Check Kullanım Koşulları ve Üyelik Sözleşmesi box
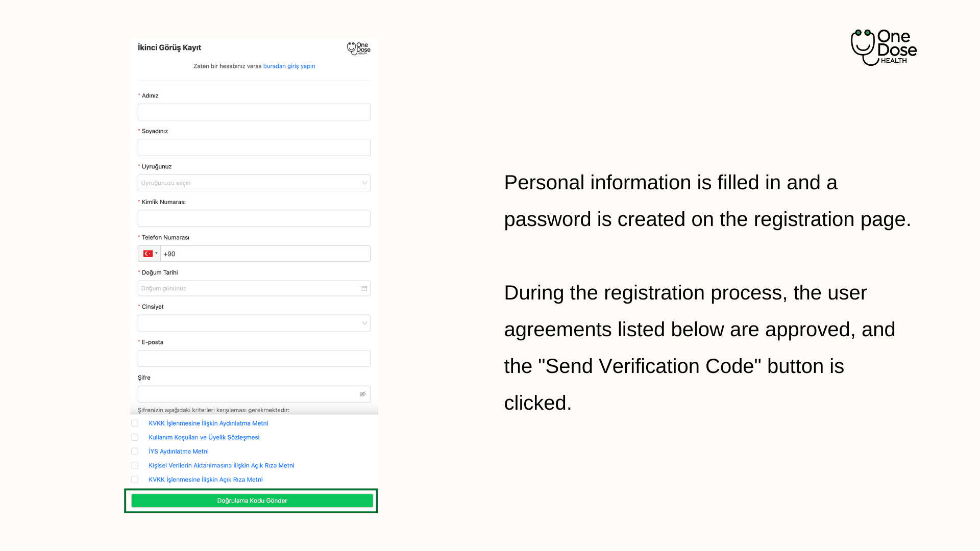 [x=135, y=437]
